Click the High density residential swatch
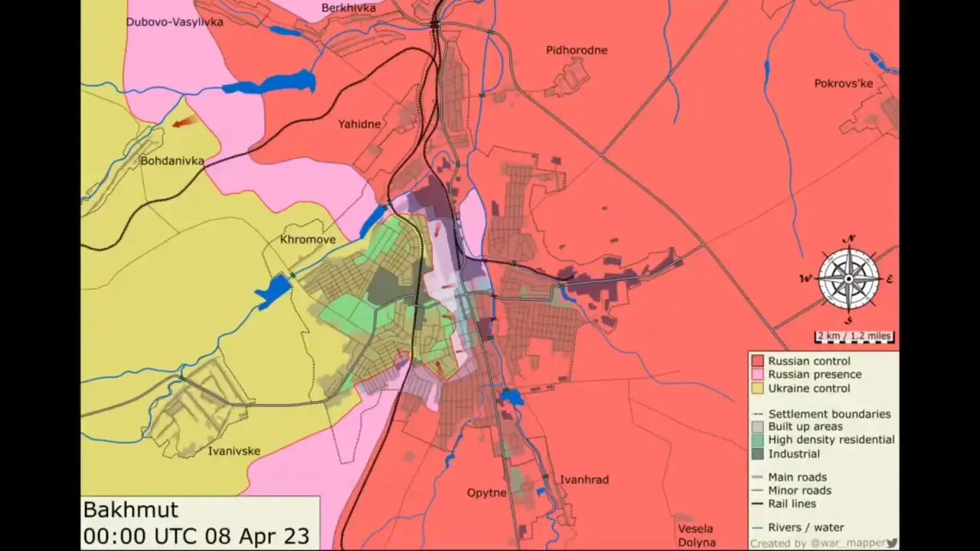 [x=758, y=440]
